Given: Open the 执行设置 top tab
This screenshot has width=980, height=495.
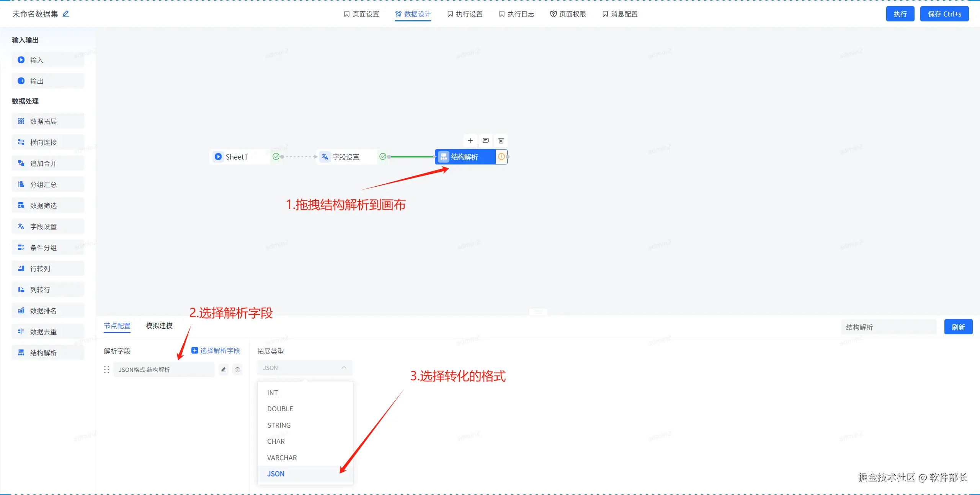Looking at the screenshot, I should pyautogui.click(x=465, y=14).
